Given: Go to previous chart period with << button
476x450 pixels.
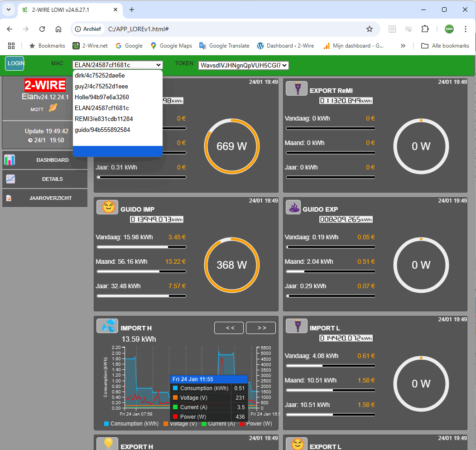Looking at the screenshot, I should click(229, 328).
